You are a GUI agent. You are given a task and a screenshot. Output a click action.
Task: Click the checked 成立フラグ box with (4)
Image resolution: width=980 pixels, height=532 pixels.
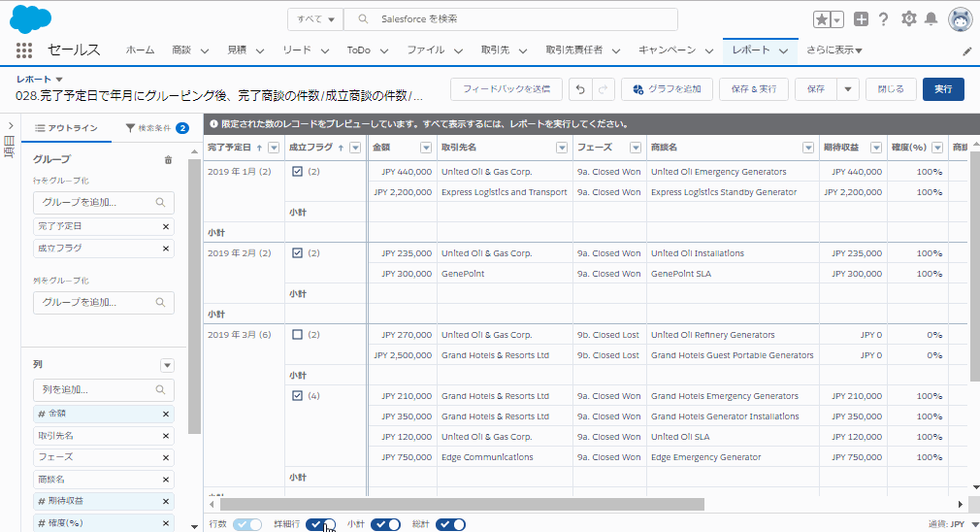click(x=298, y=396)
